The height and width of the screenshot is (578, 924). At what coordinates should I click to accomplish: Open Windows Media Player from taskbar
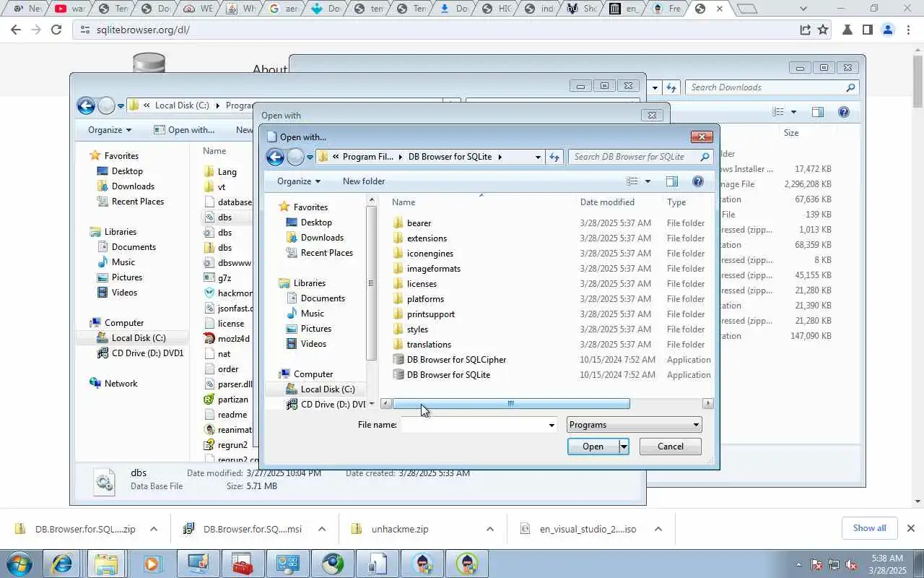[152, 564]
